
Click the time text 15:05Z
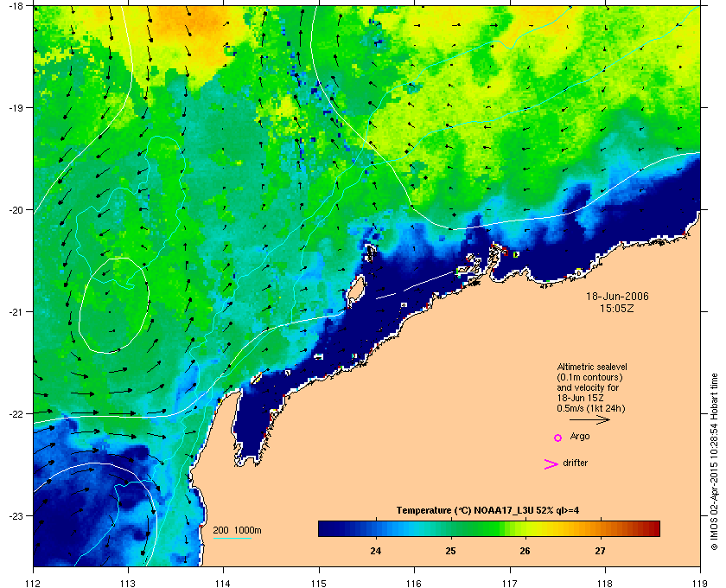pyautogui.click(x=617, y=308)
